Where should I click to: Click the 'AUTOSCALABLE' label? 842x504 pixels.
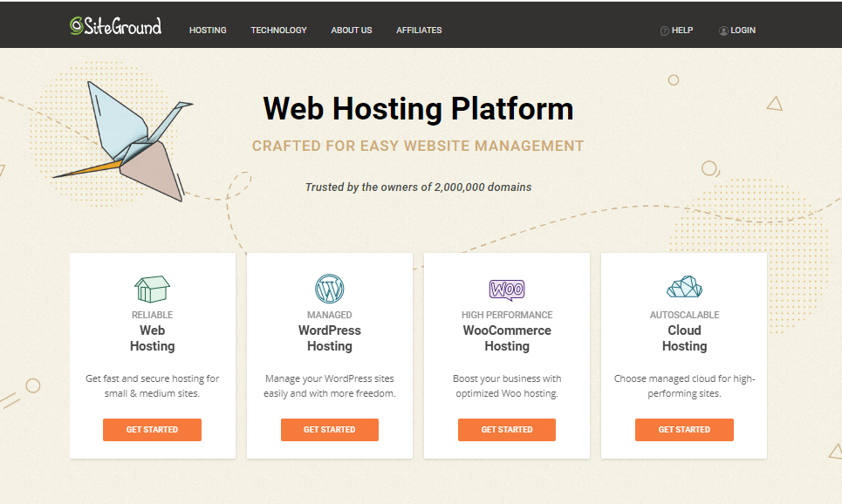(x=685, y=315)
